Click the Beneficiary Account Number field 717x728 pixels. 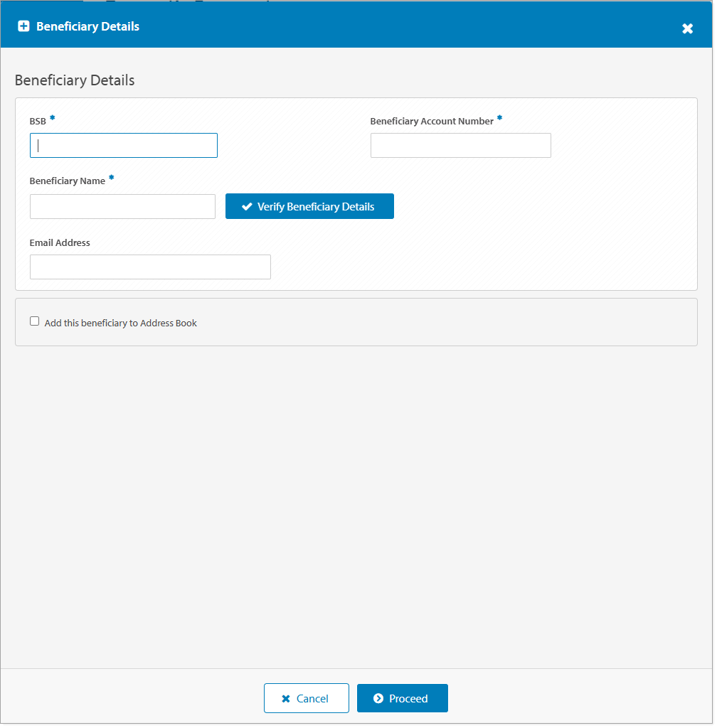(460, 145)
